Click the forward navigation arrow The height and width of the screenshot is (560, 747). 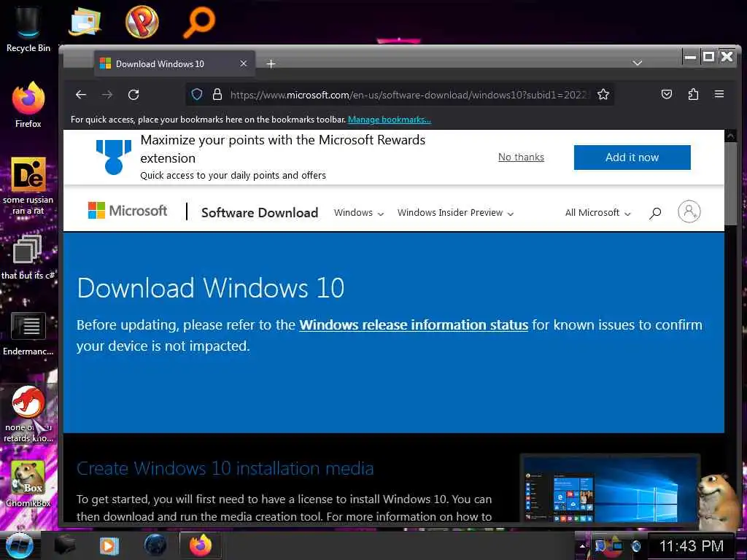coord(107,95)
